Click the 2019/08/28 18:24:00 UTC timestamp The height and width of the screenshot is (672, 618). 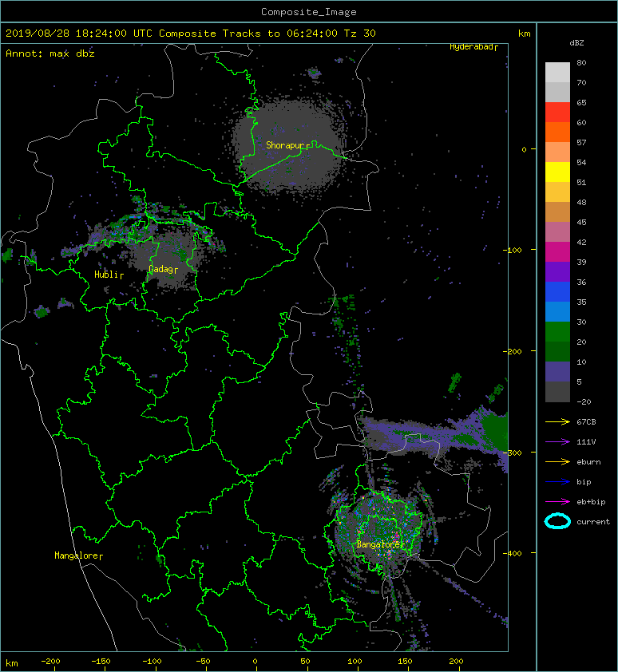tap(79, 34)
